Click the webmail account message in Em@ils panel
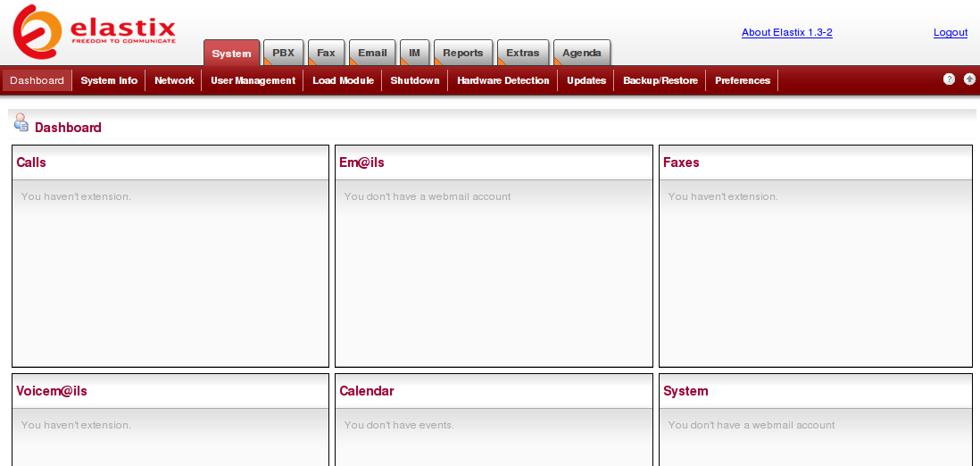This screenshot has width=980, height=466. 428,196
